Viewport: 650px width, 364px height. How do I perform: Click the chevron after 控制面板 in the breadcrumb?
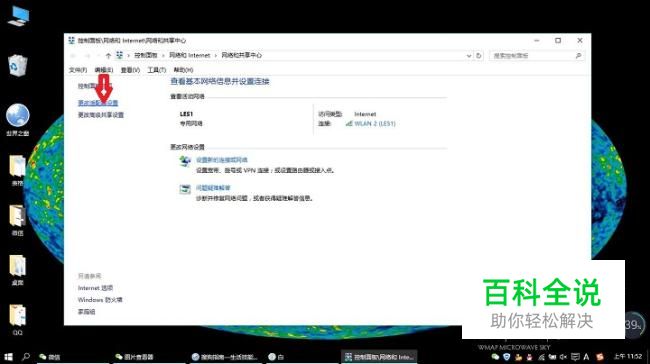coord(163,56)
